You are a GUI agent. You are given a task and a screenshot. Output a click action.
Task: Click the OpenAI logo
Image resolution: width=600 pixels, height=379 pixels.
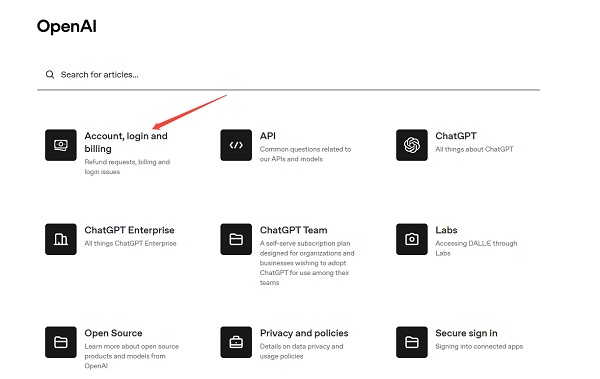(x=67, y=26)
